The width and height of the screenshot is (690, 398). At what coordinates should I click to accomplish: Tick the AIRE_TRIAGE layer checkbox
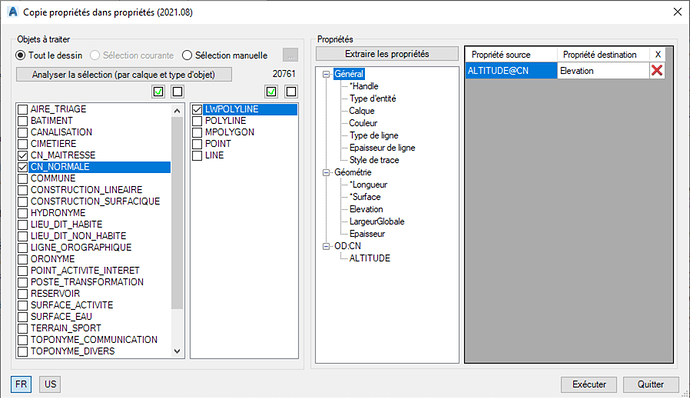click(23, 109)
